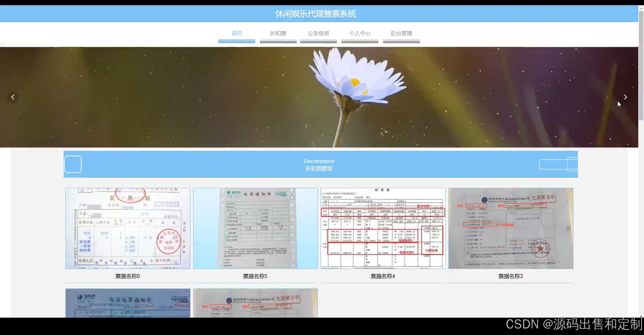Viewport: 644px width, 335px height.
Task: Click the page vertical scrollbar thumb
Action: click(641, 65)
